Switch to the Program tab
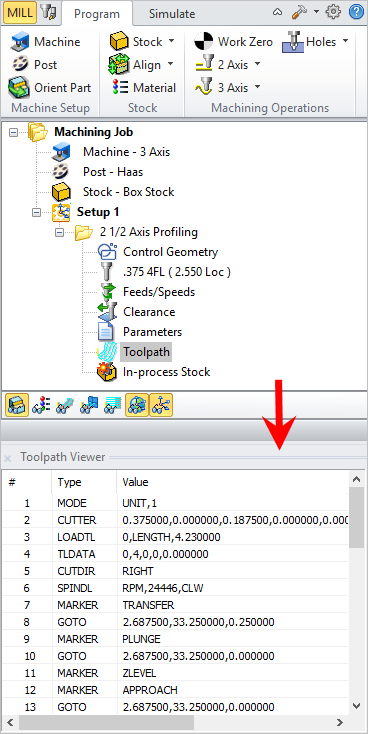 (97, 14)
